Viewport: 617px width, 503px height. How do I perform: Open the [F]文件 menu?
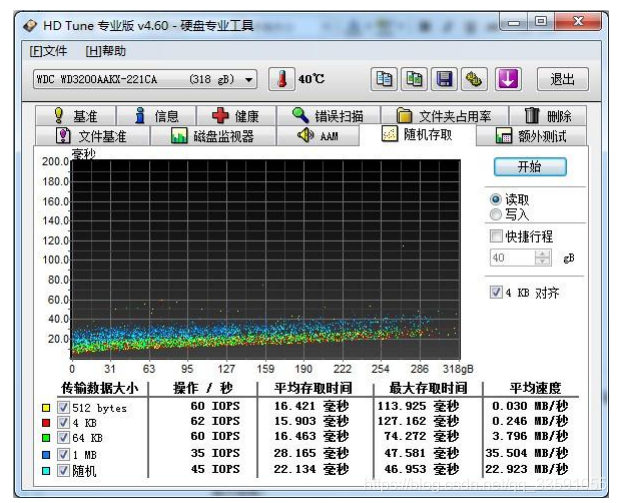(x=48, y=51)
